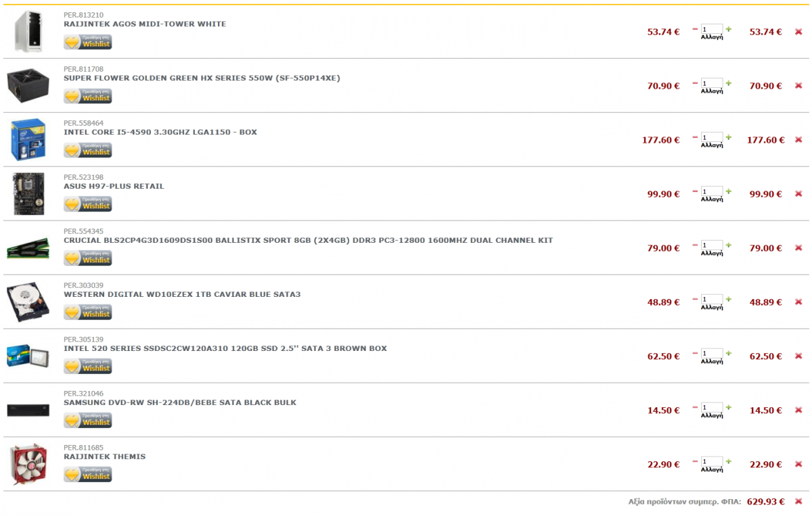Open Samsung DVD-RW SH-224DB product link

pos(180,403)
